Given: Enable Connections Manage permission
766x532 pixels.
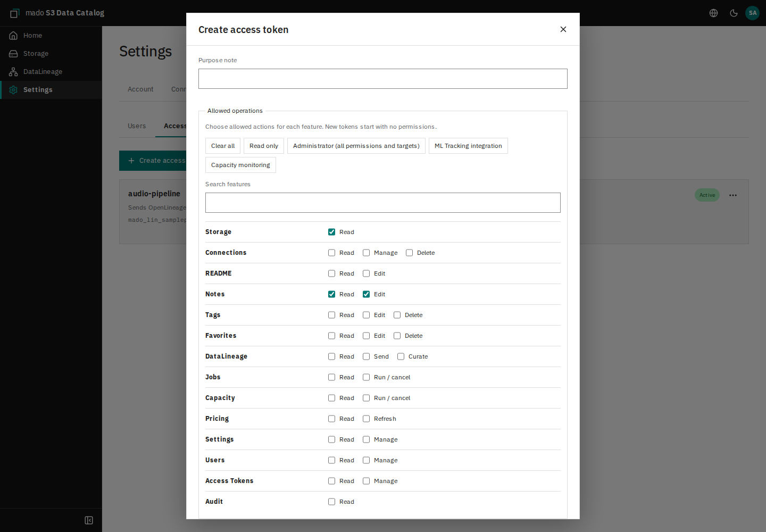Looking at the screenshot, I should pos(366,253).
